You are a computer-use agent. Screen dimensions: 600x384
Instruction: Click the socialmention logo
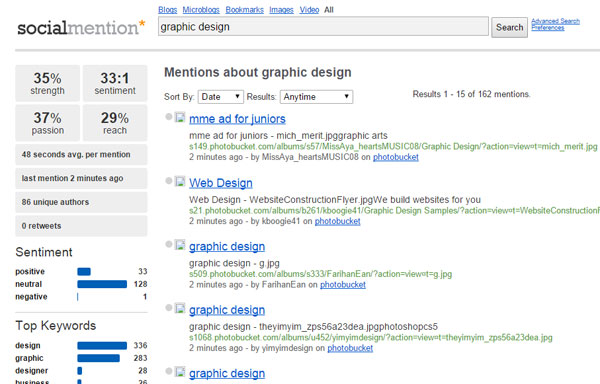coord(82,28)
